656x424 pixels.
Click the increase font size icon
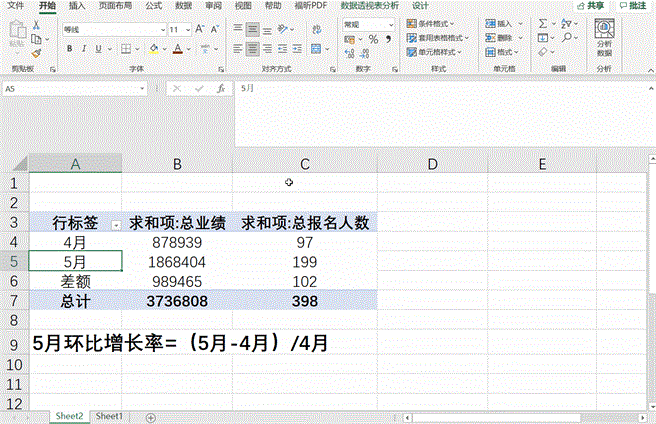[x=198, y=30]
